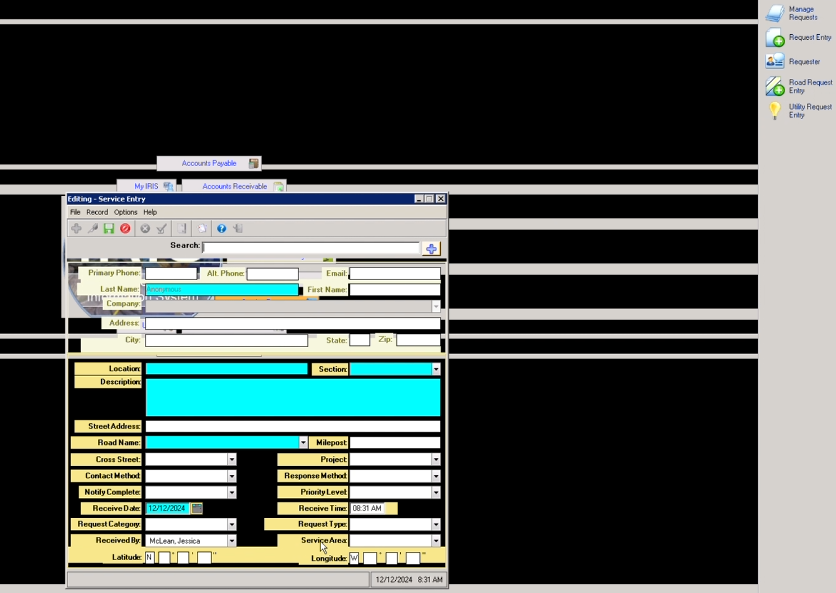Open Utility Request Entry lightbulb icon
This screenshot has width=836, height=593.
tap(775, 110)
